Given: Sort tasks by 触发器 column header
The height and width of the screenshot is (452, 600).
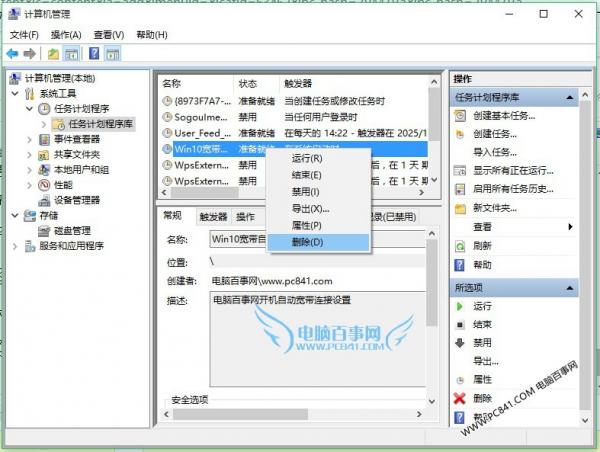Looking at the screenshot, I should (x=354, y=83).
